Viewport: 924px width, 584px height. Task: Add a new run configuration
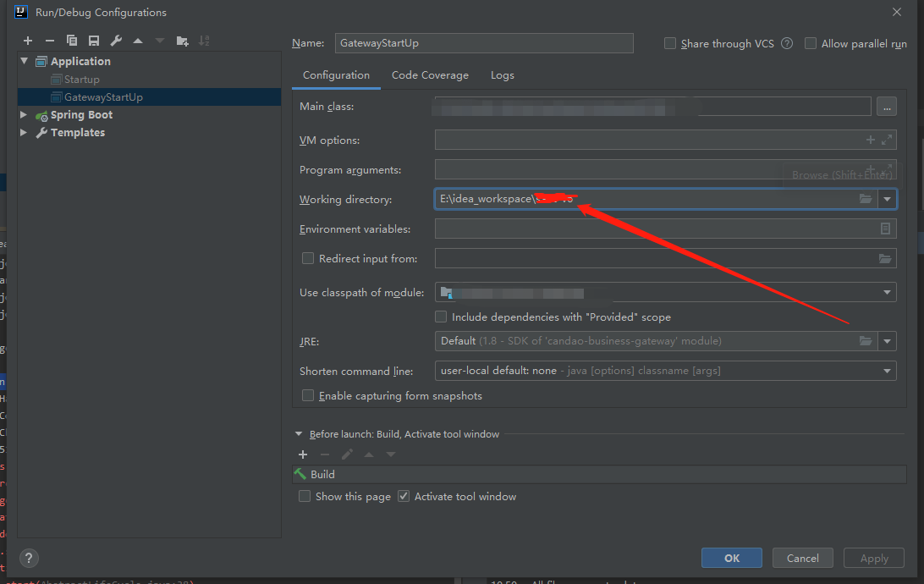(x=27, y=40)
